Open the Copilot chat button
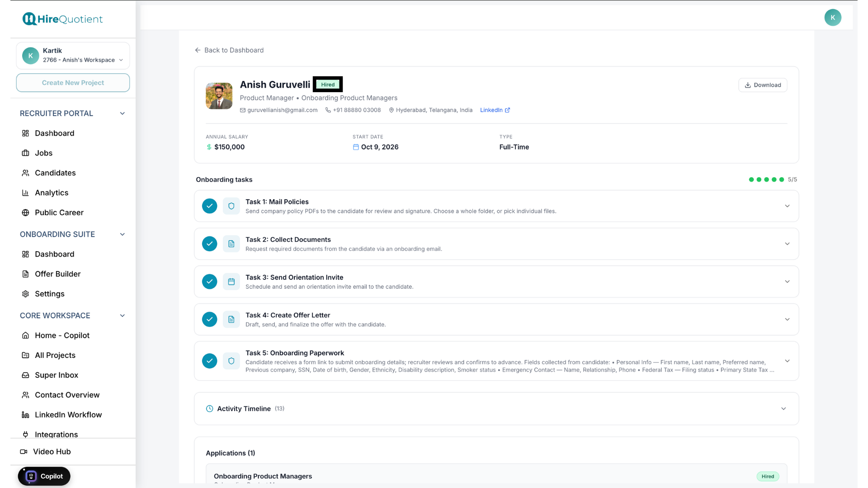This screenshot has height=488, width=868. pyautogui.click(x=44, y=476)
